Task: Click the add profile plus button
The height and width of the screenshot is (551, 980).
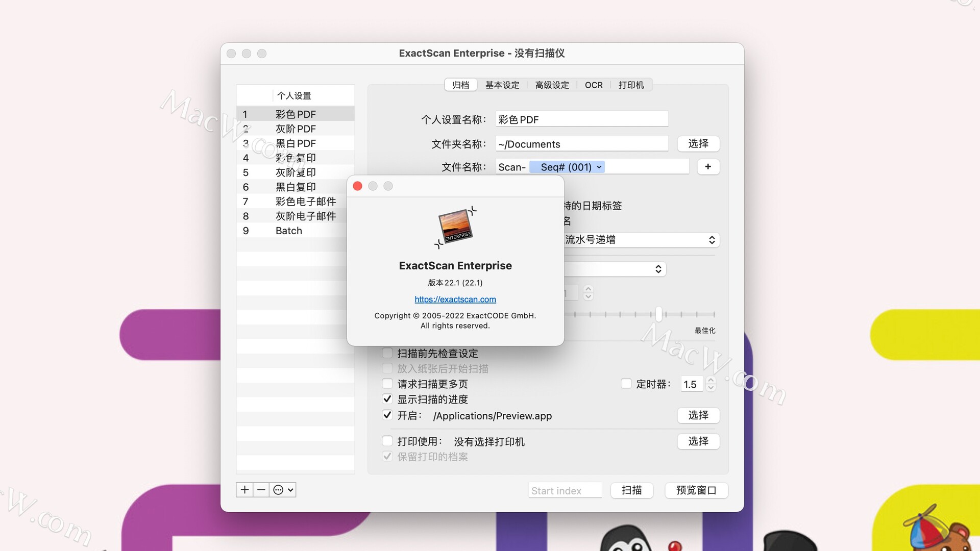Action: 244,490
